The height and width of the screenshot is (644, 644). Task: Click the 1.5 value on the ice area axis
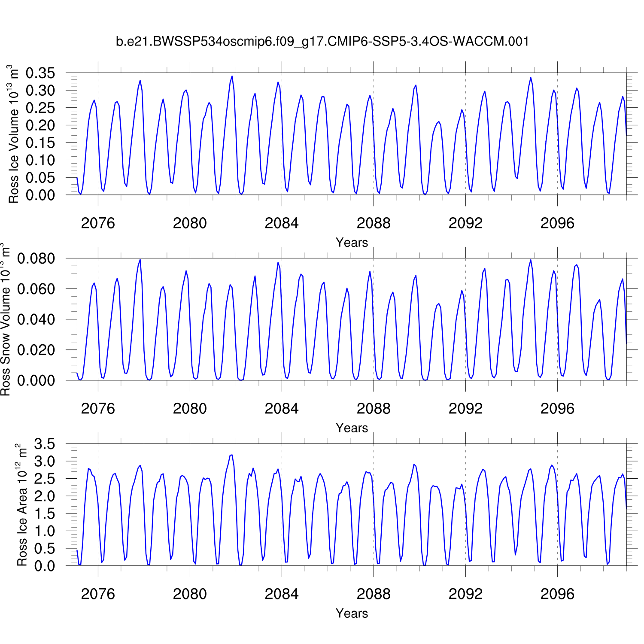point(45,513)
